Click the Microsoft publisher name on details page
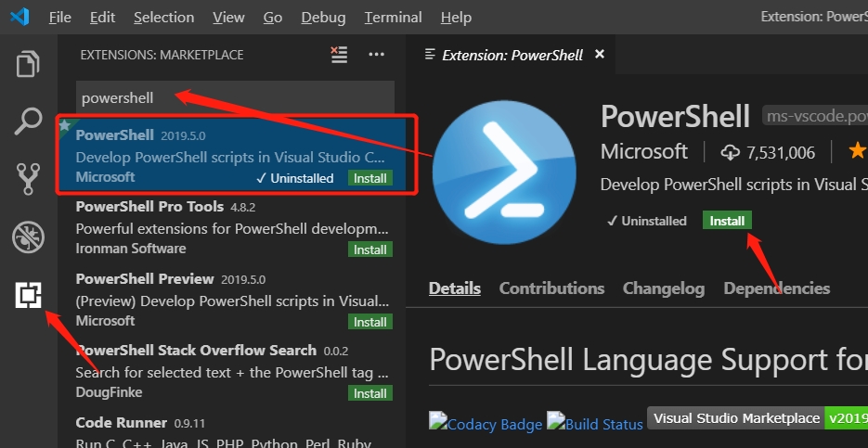868x448 pixels. coord(643,151)
